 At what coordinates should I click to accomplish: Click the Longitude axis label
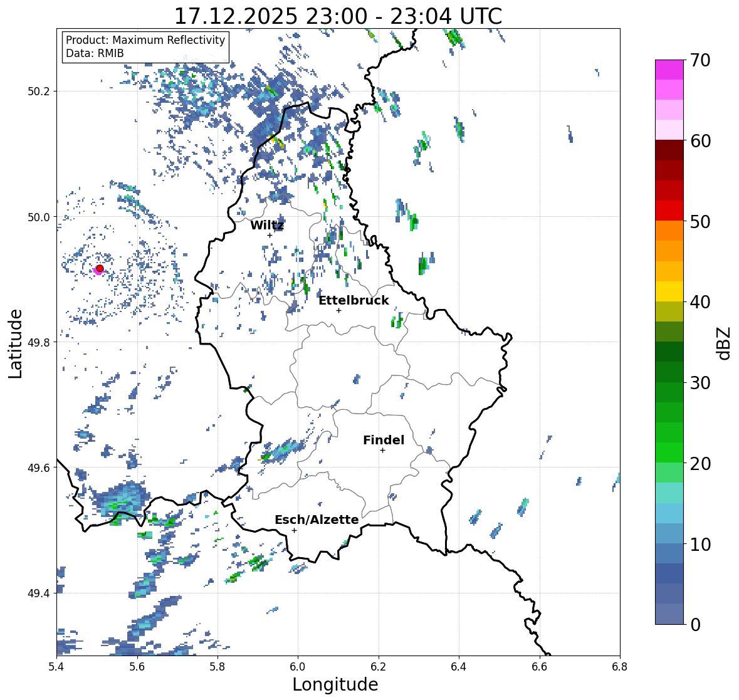335,684
